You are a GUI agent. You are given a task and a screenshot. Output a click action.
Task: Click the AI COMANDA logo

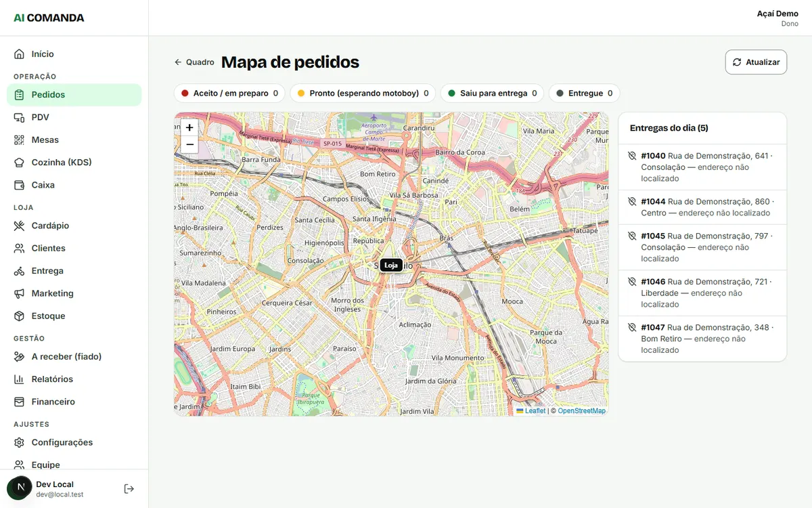point(49,18)
